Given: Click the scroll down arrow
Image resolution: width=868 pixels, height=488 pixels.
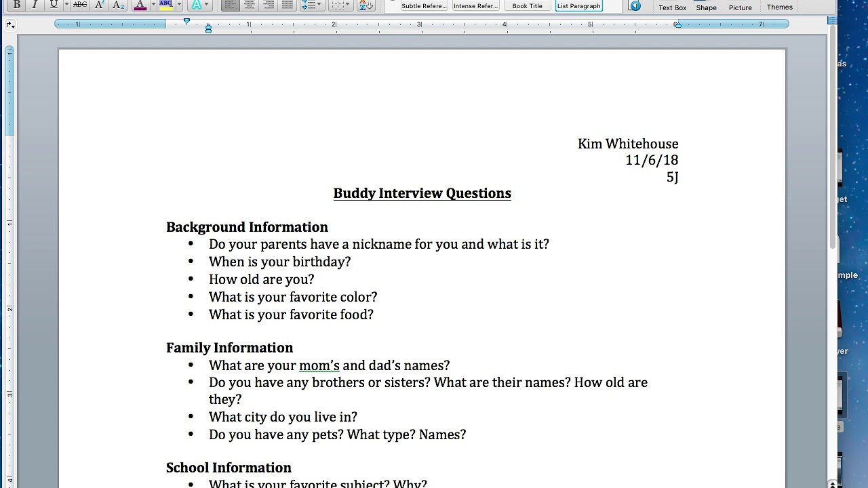Looking at the screenshot, I should pos(832,483).
